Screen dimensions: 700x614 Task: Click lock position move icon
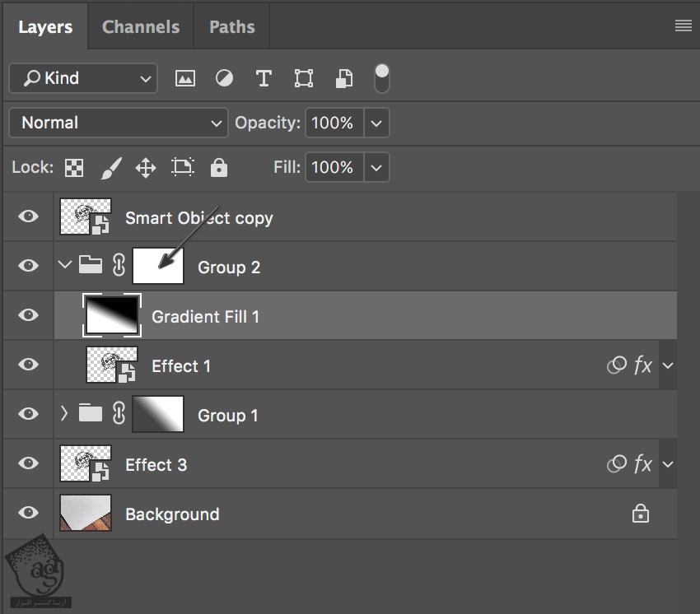tap(146, 168)
